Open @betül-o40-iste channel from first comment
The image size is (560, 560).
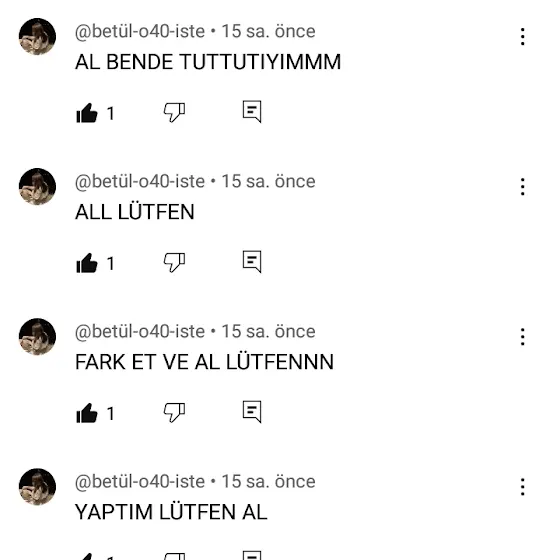[x=140, y=31]
